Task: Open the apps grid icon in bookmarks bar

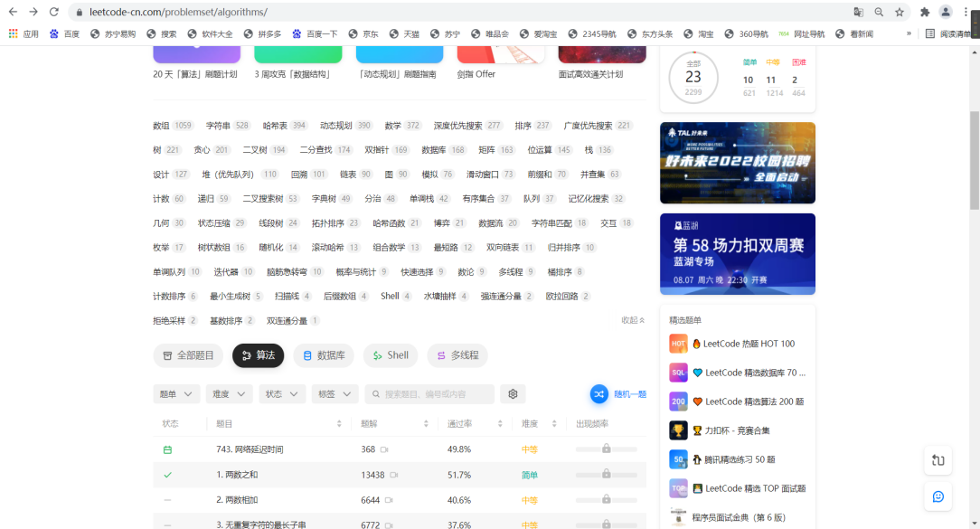Action: tap(14, 33)
